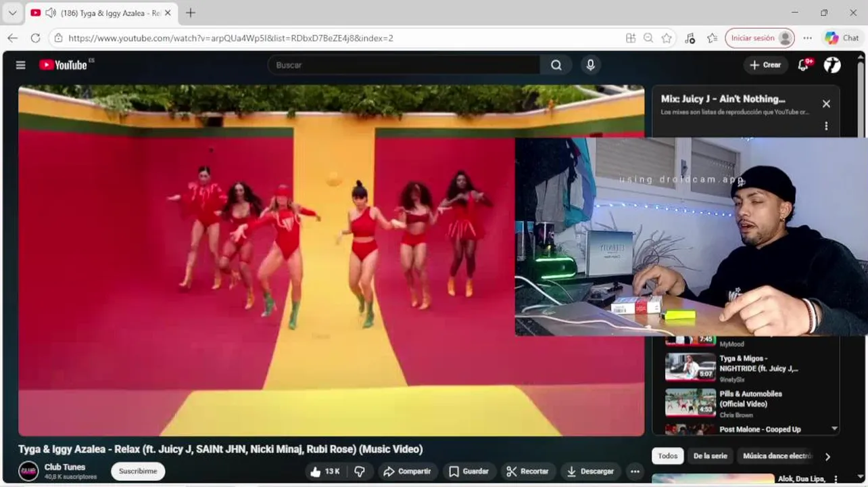
Task: Click the video title text
Action: tap(220, 449)
